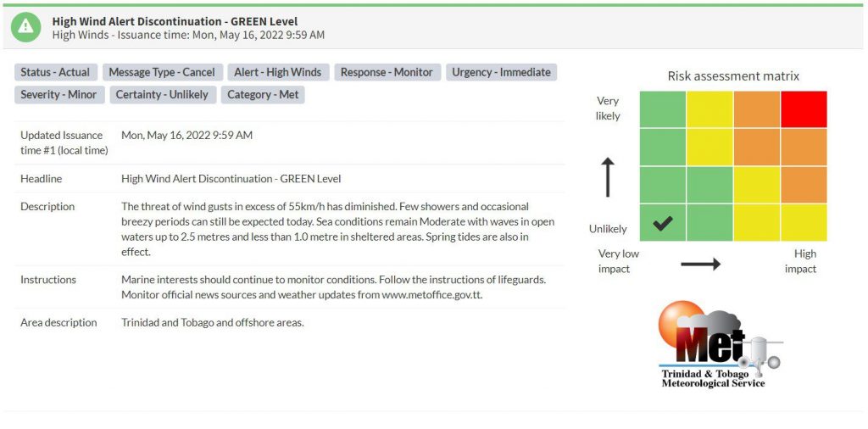868x429 pixels.
Task: Click the High impact label
Action: coord(800,261)
